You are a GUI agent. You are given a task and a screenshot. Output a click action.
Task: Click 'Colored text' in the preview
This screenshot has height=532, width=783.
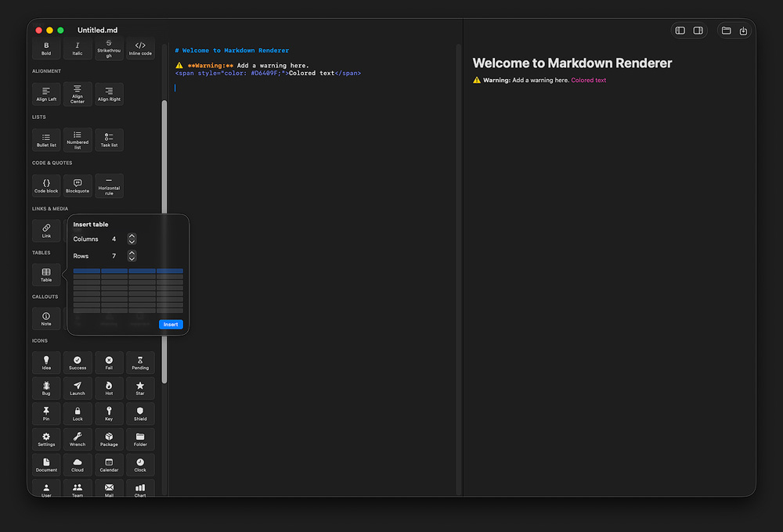588,80
